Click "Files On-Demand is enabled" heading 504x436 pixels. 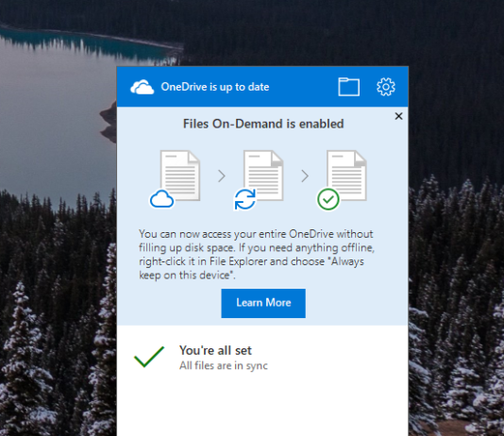click(x=263, y=124)
